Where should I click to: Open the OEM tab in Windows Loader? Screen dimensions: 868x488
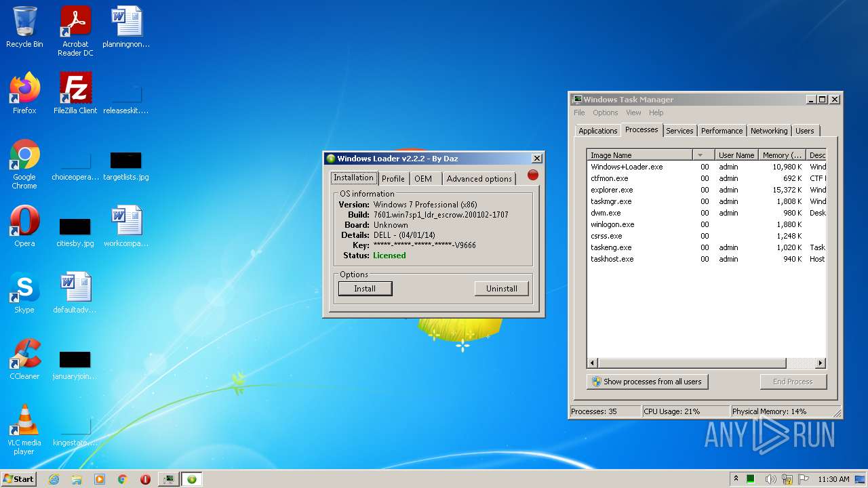pos(423,179)
